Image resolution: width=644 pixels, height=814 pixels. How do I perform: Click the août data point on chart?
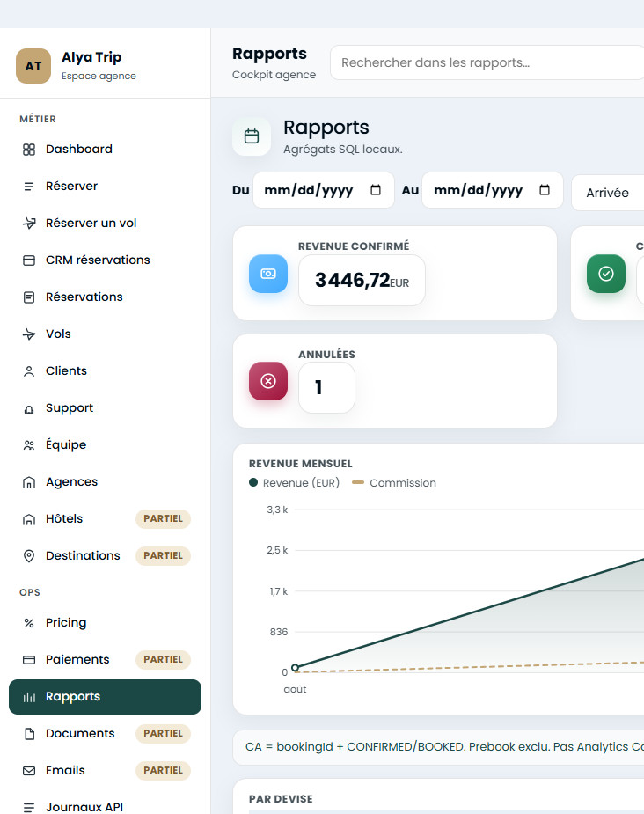[x=295, y=668]
